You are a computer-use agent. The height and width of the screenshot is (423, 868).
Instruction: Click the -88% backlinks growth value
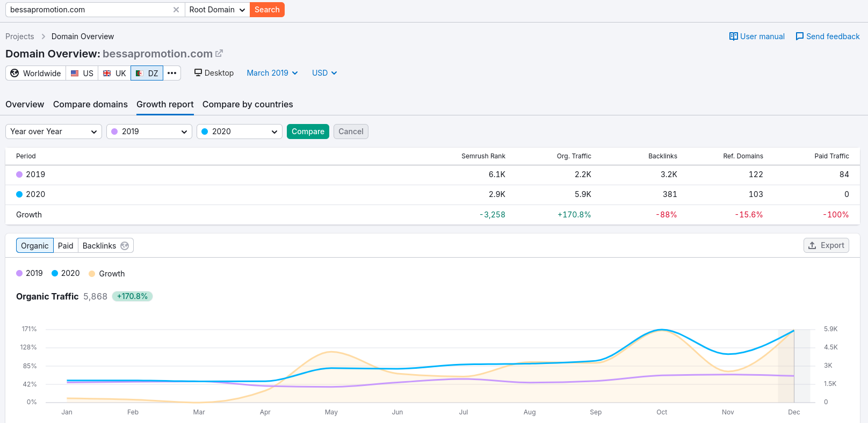(666, 215)
